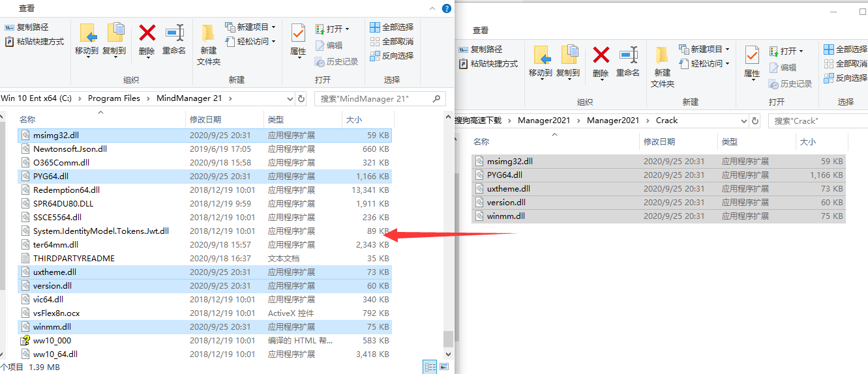
Task: Click 历史记录 in MindManager 21 window
Action: [337, 62]
